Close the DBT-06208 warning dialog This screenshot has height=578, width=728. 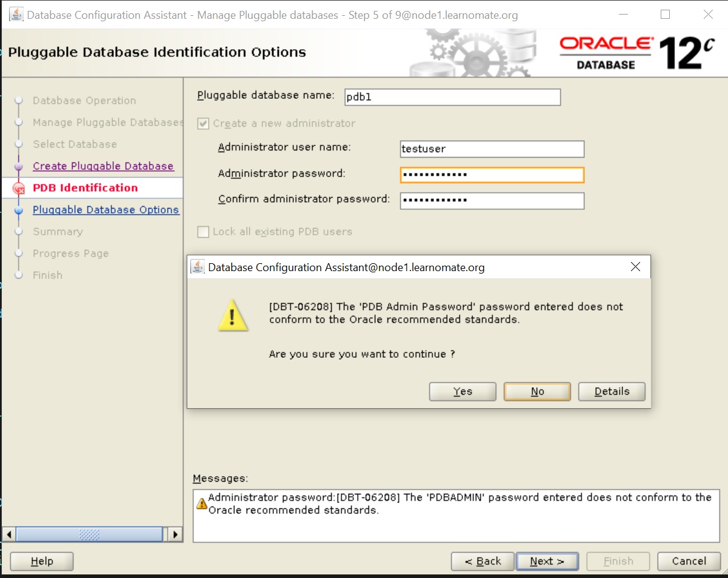(x=635, y=267)
